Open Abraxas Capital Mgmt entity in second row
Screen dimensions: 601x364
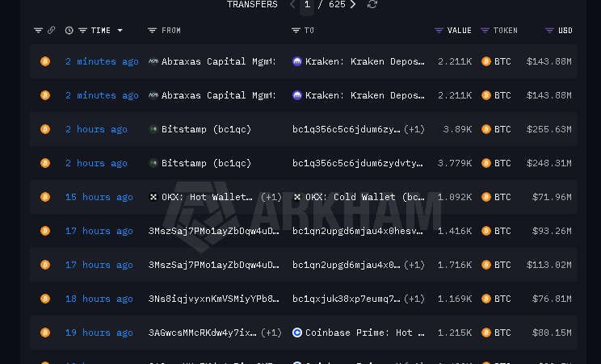pyautogui.click(x=218, y=95)
